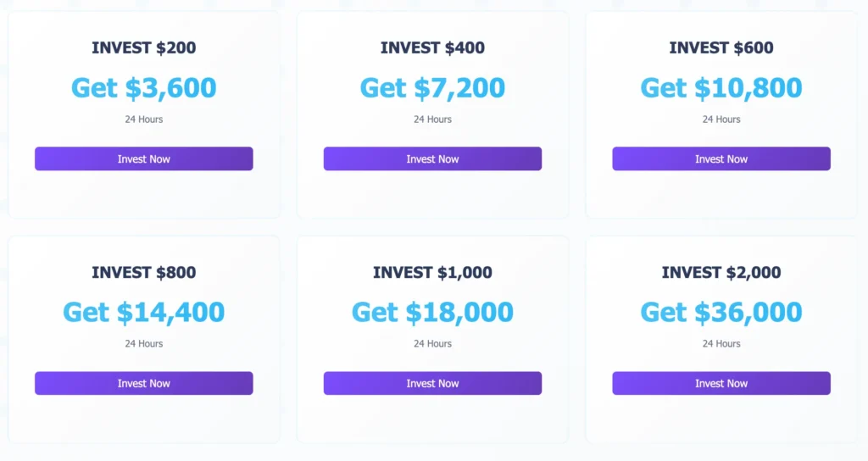Viewport: 868px width, 461px height.
Task: Select the Get $7,200 payout amount
Action: pyautogui.click(x=432, y=87)
